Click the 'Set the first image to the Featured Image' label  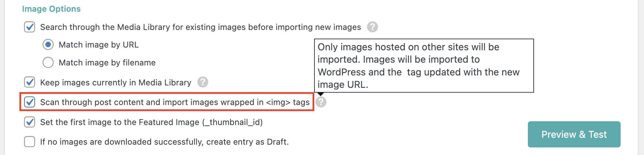tap(151, 122)
